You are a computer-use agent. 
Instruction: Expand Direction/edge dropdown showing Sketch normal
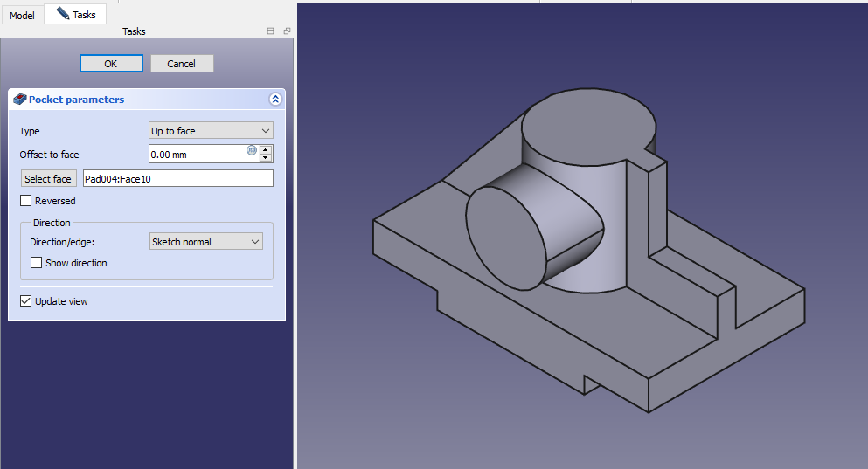click(x=205, y=242)
